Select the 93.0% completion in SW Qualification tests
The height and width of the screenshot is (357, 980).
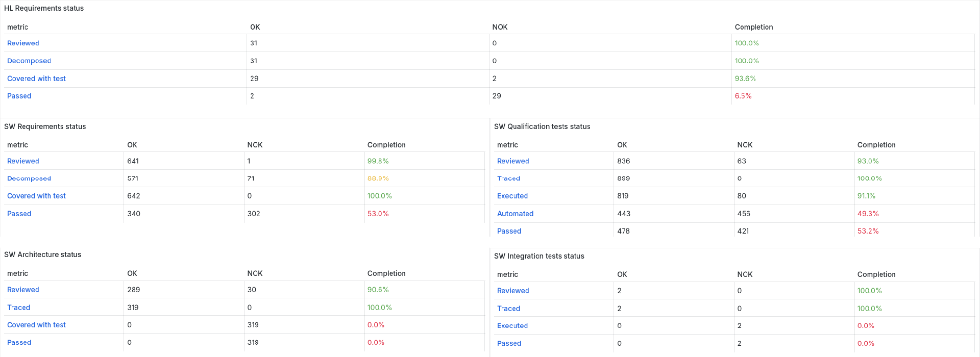(x=868, y=161)
